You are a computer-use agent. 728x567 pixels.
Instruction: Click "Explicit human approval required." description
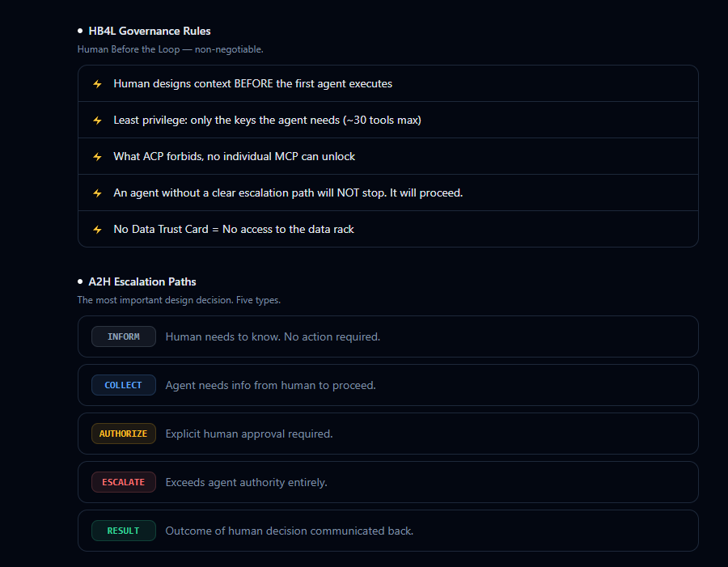pos(249,434)
